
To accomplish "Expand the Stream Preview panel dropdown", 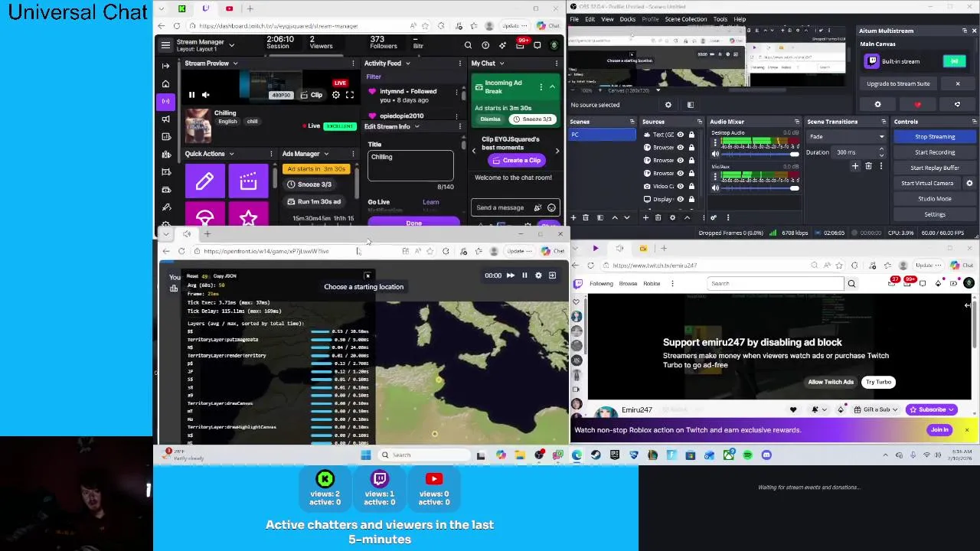I will [235, 64].
